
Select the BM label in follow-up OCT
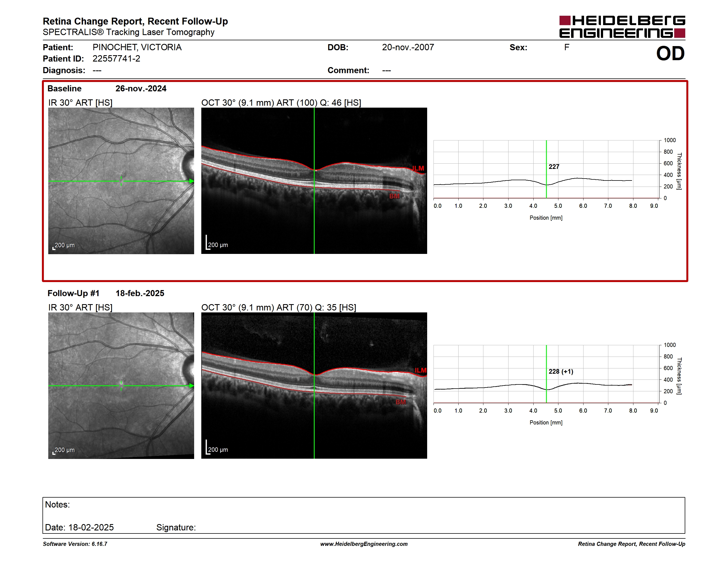click(x=401, y=402)
